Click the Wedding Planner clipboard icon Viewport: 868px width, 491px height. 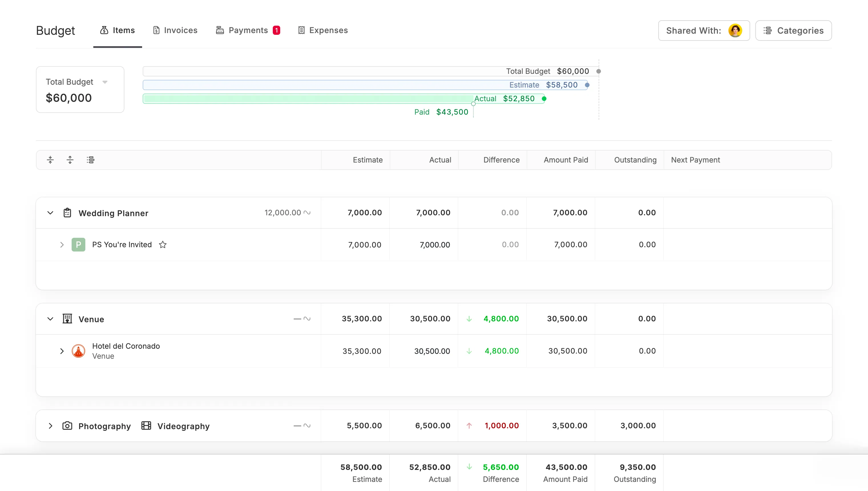(x=67, y=213)
